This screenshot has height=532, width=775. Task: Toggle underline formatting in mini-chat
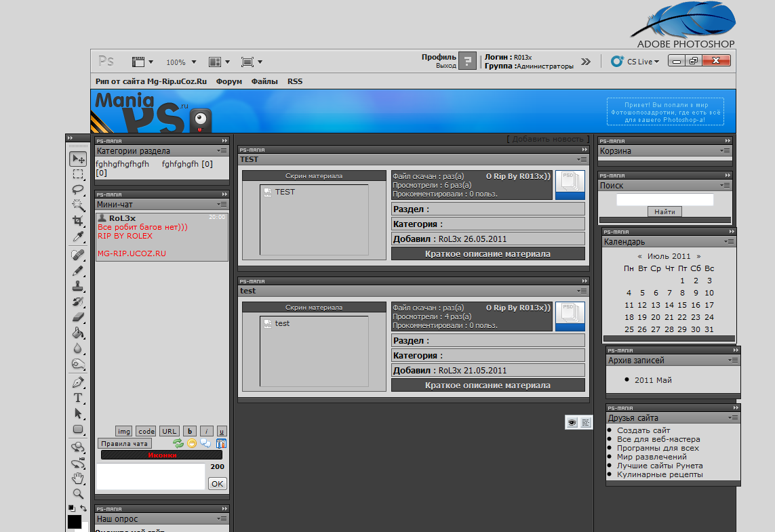coord(222,431)
